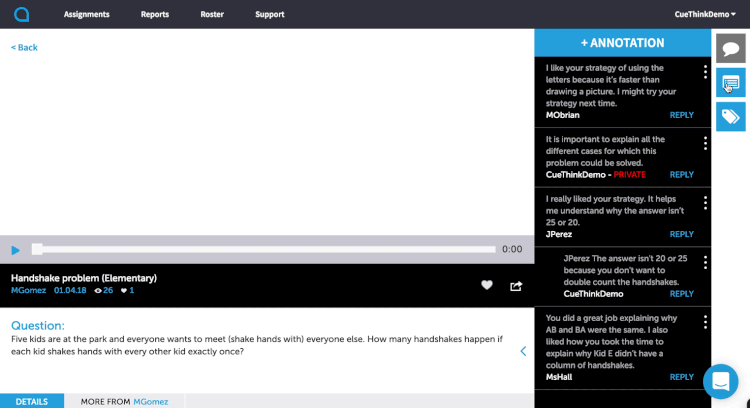
Task: Switch to MORE FROM MGomez tab
Action: pos(124,401)
